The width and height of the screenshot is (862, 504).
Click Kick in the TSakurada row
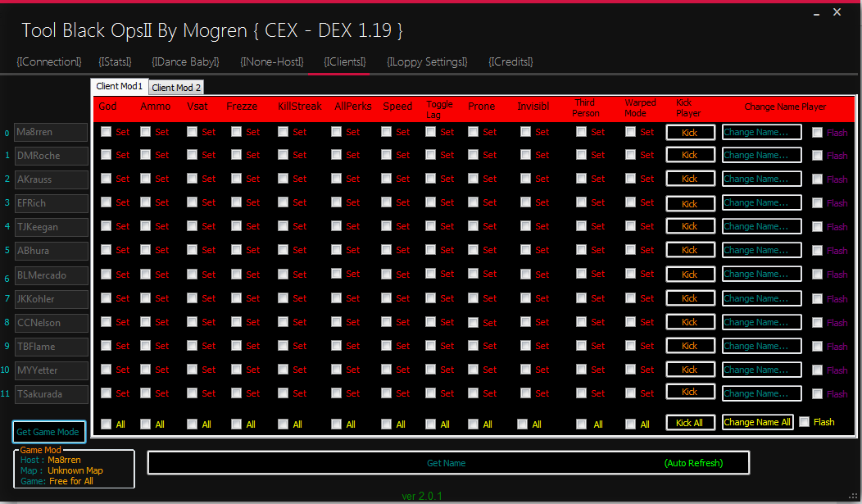point(691,392)
